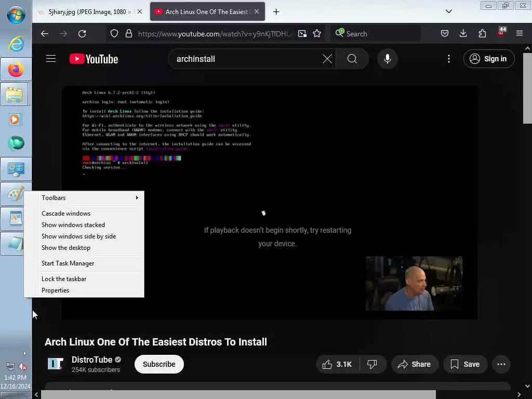Viewport: 532px width, 399px height.
Task: Reload the current page
Action: [x=82, y=34]
